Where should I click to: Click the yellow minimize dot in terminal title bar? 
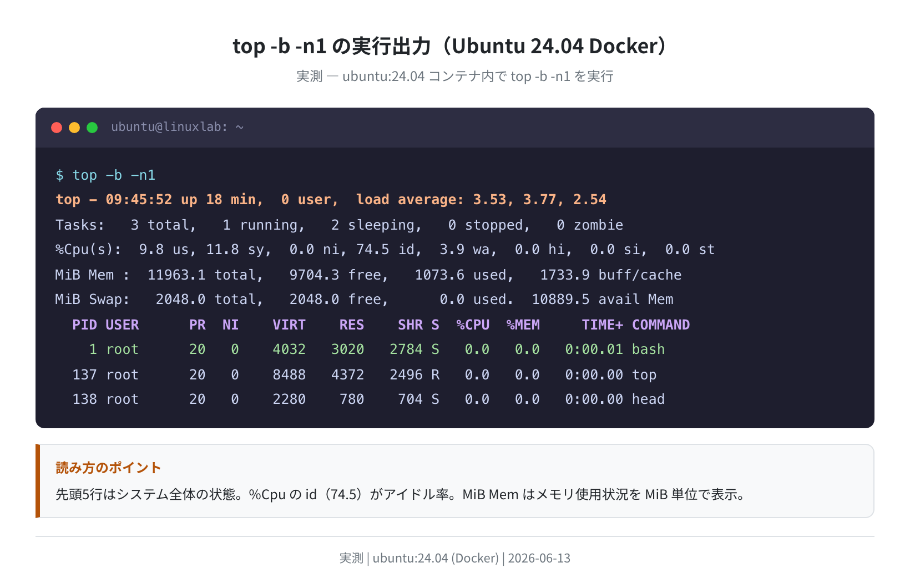[x=74, y=128]
